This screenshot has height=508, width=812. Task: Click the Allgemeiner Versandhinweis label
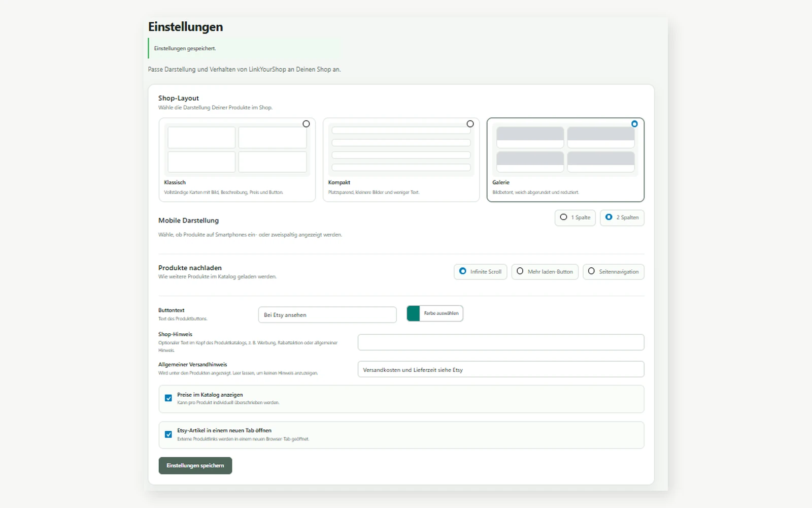point(192,365)
